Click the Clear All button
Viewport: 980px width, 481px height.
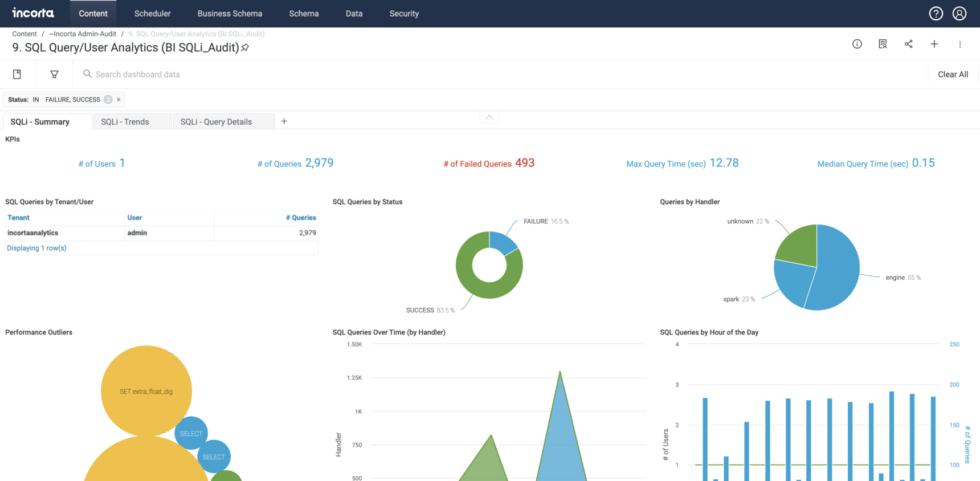pyautogui.click(x=953, y=74)
